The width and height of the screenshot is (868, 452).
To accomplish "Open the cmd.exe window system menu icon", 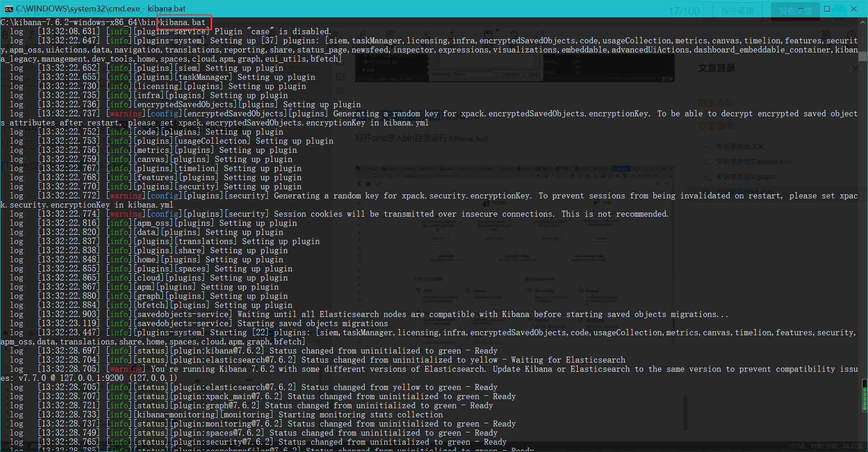I will [x=8, y=9].
